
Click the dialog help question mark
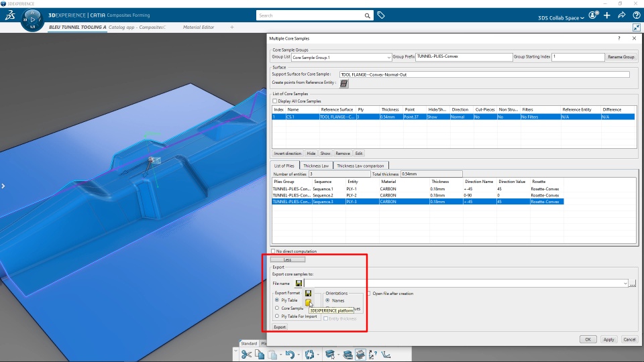619,38
